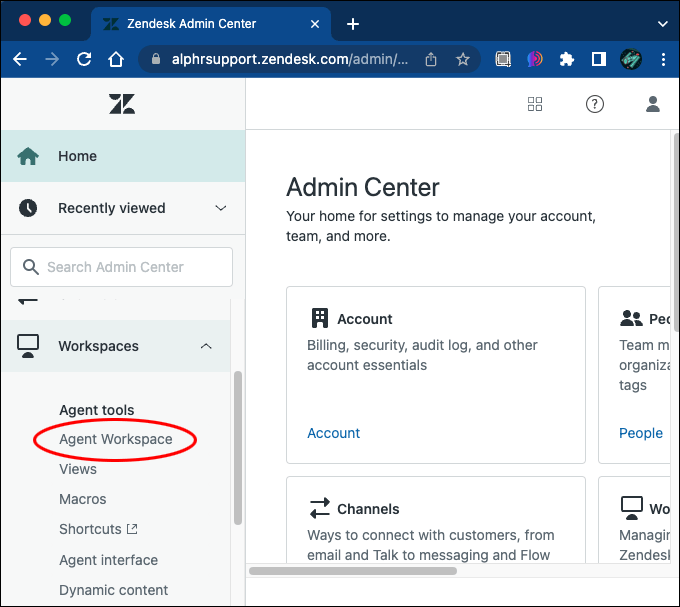This screenshot has width=680, height=607.
Task: Click the main page vertical scrollbar
Action: click(x=677, y=232)
